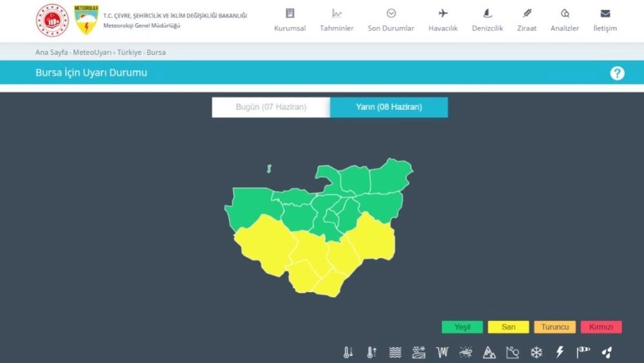Click the Kırmızı red legend swatch

pyautogui.click(x=601, y=327)
